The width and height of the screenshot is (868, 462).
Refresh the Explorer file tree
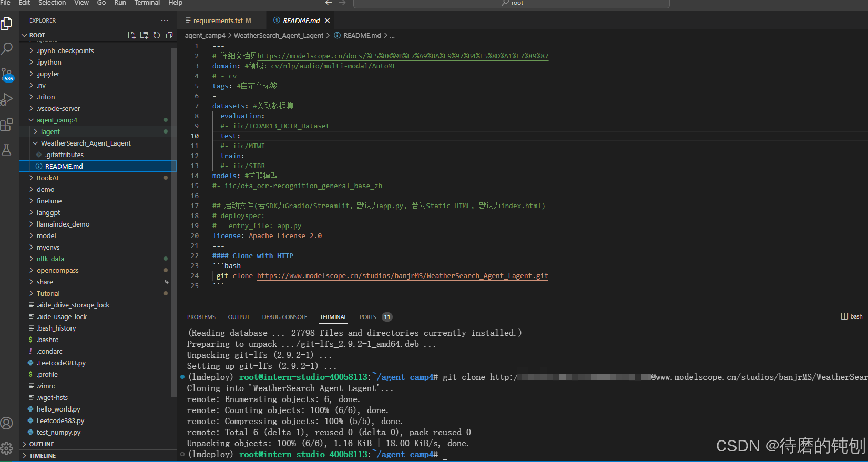(x=157, y=35)
